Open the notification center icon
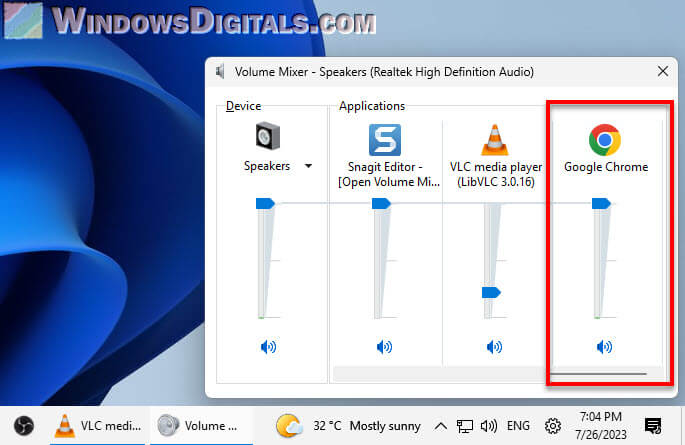 point(653,425)
